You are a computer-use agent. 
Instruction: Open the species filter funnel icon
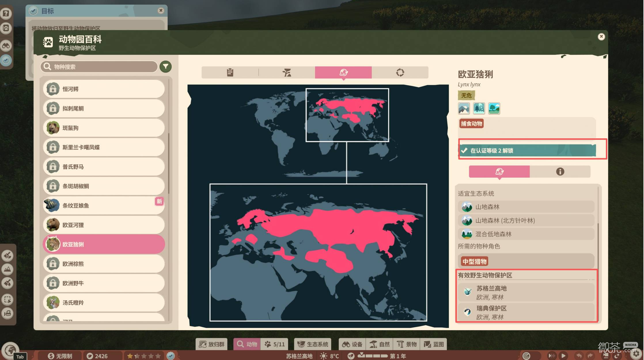tap(166, 67)
